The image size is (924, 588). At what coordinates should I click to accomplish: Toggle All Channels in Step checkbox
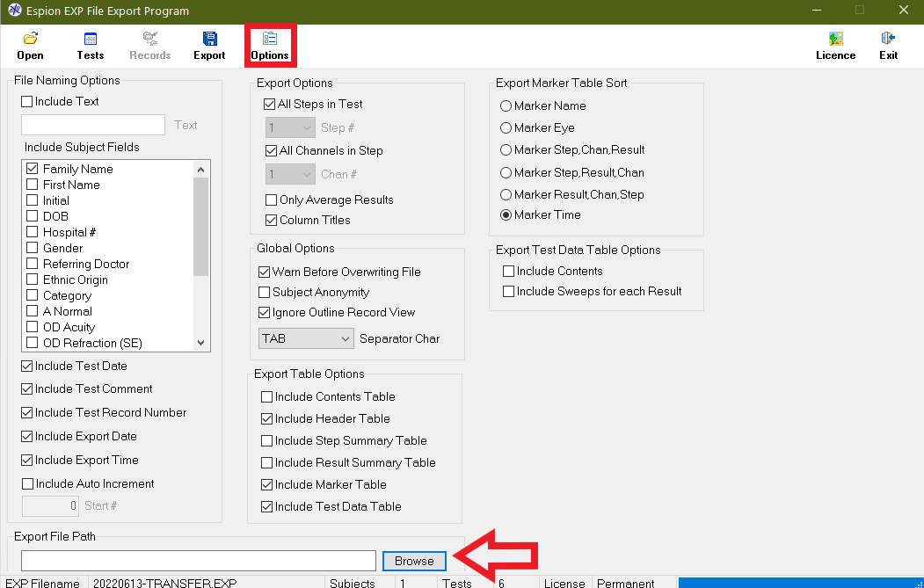[271, 151]
